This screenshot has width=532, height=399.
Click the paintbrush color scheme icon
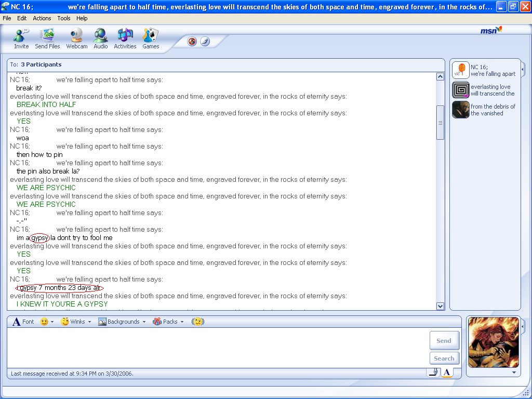tap(205, 42)
